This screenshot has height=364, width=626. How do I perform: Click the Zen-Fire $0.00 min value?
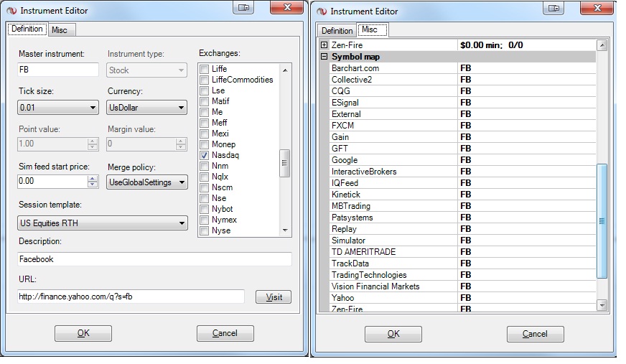tap(492, 45)
